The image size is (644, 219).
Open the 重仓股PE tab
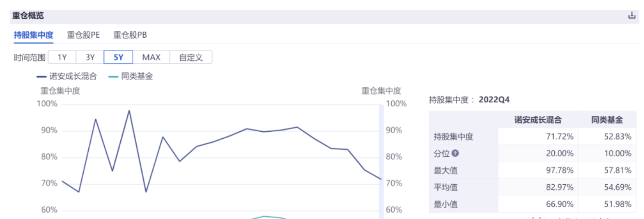tap(83, 35)
